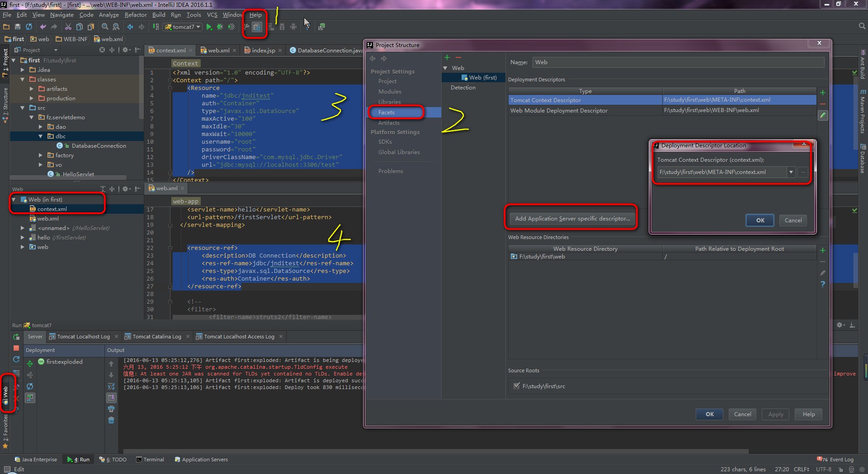Select DatabaseConnection class in project tree
Viewport: 868px width, 474px height.
(99, 146)
